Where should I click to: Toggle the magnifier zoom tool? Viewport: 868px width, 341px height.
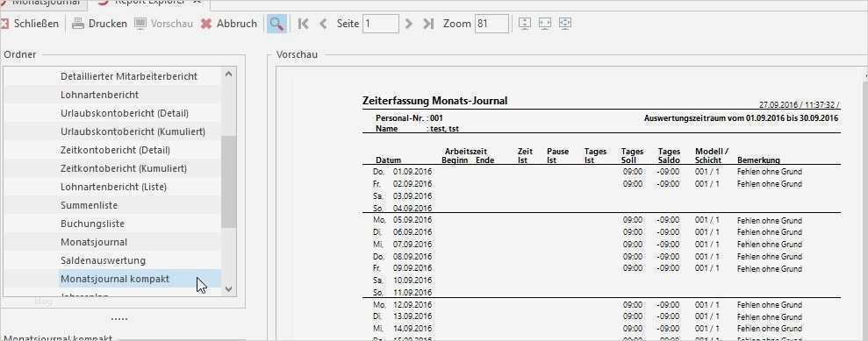pyautogui.click(x=276, y=24)
